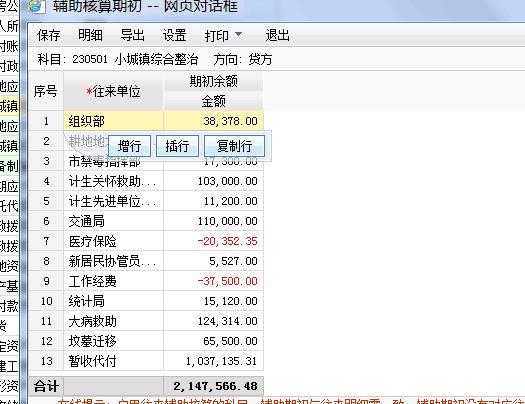Click the 期初余额 header
Viewport: 525px width, 404px height.
(x=213, y=81)
